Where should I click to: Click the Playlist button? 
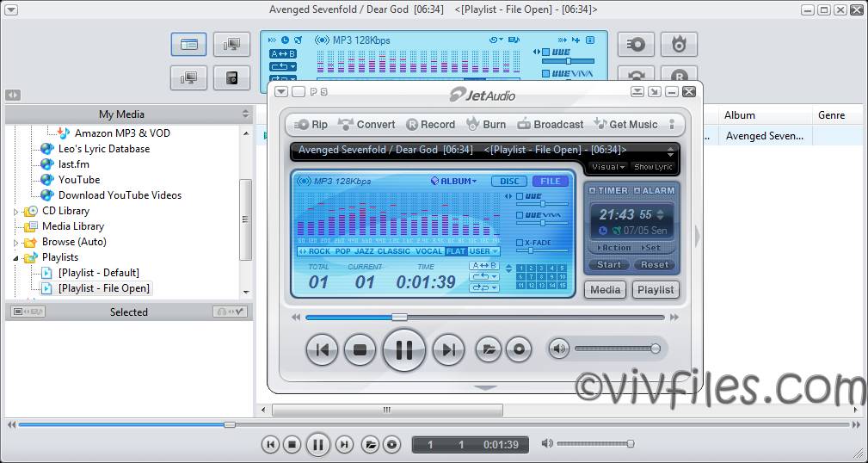tap(656, 290)
